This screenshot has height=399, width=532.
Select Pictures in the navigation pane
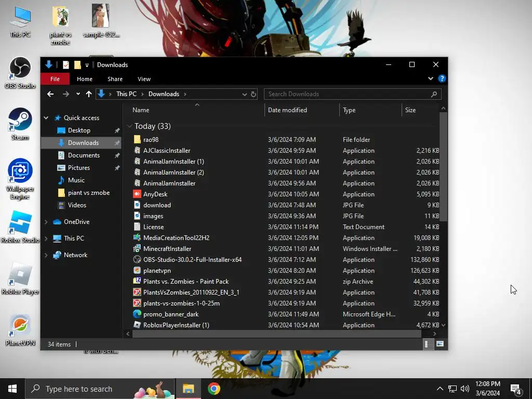click(79, 168)
